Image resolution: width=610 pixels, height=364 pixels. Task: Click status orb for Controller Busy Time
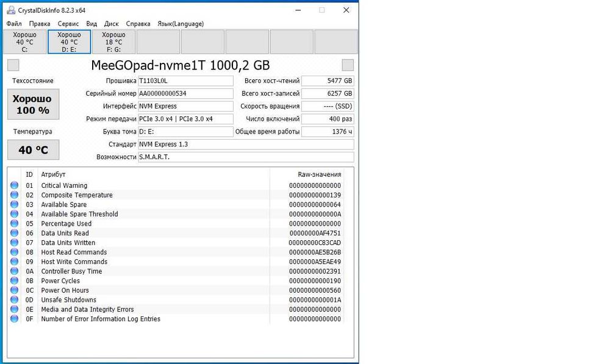coord(15,271)
